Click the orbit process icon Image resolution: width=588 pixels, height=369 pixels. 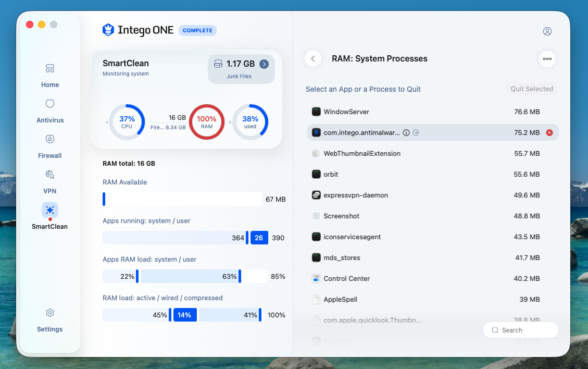[316, 174]
